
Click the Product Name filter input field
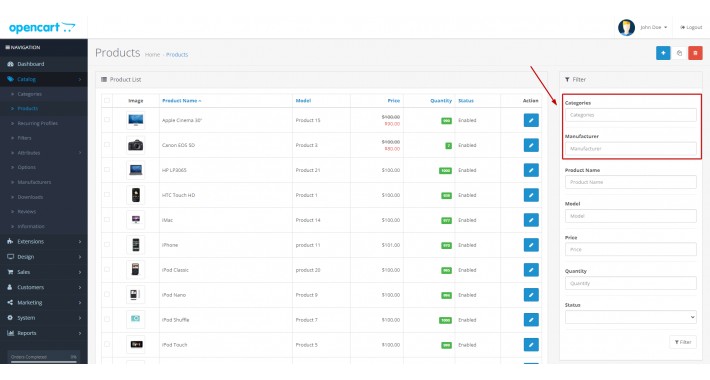tap(631, 182)
